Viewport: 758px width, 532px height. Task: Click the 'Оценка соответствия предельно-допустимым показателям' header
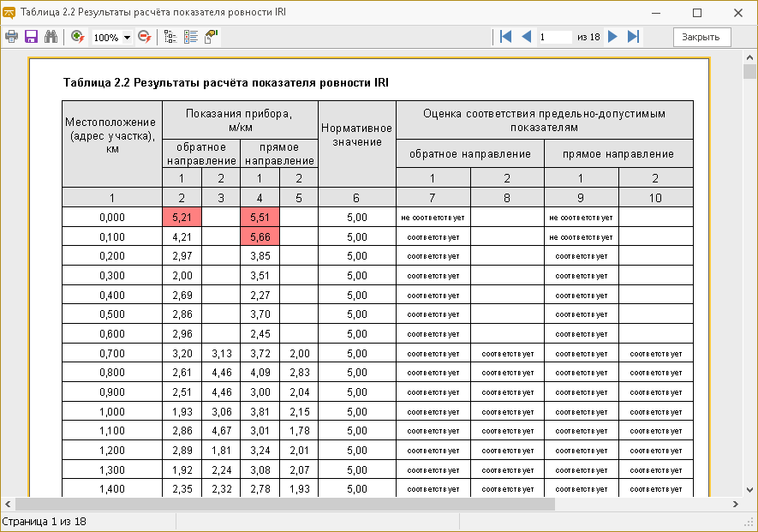pos(545,121)
